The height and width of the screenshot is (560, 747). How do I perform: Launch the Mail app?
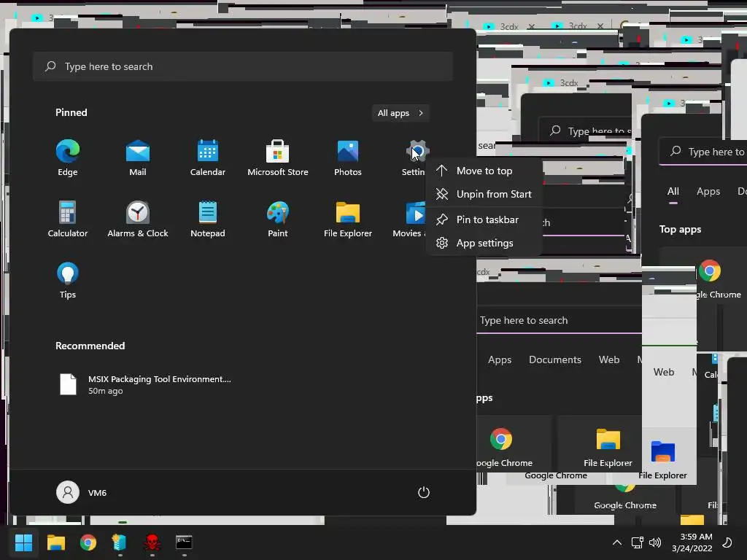pos(138,158)
